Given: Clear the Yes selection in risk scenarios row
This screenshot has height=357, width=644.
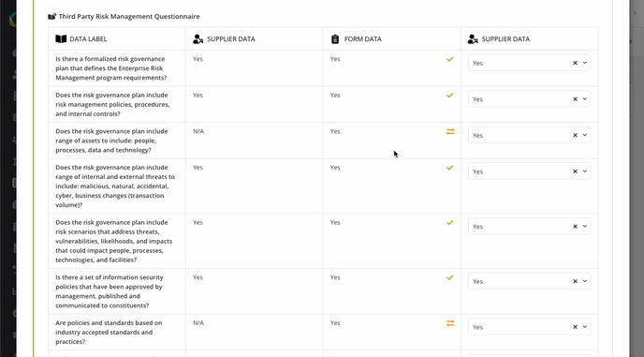Looking at the screenshot, I should pos(575,227).
